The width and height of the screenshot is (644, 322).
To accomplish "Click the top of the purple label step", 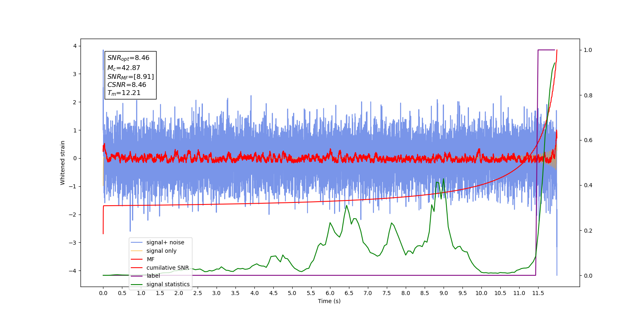I will (x=547, y=50).
